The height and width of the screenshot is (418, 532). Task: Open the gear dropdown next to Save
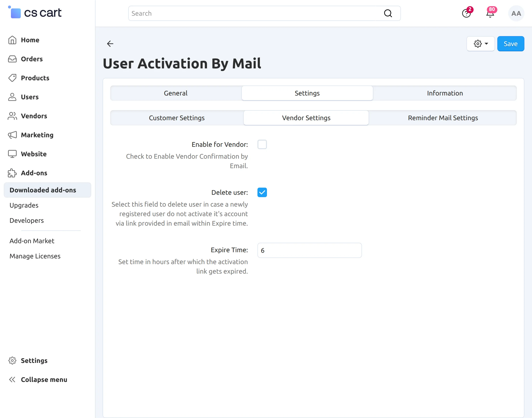481,43
